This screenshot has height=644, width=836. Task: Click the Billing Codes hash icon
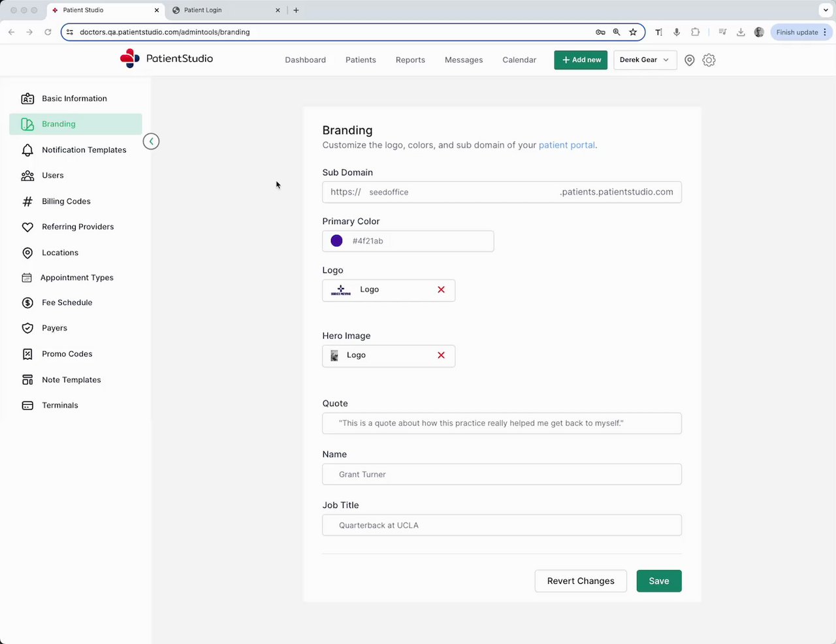[27, 202]
